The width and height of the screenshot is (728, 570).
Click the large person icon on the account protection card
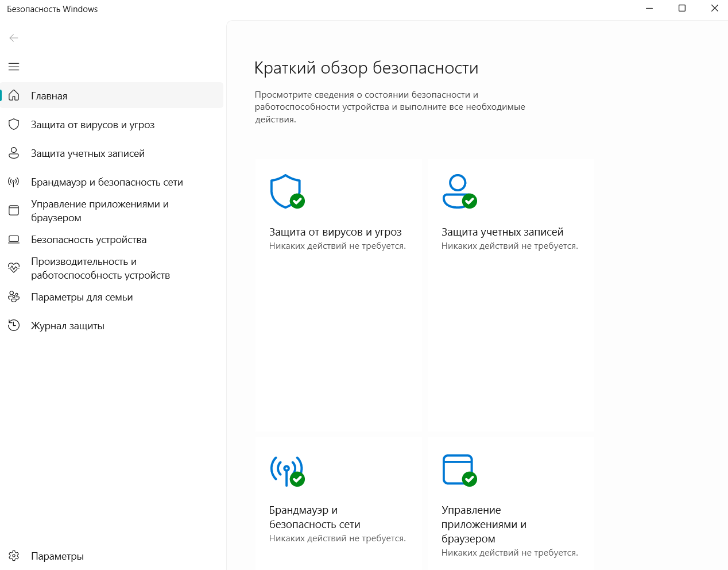(459, 191)
